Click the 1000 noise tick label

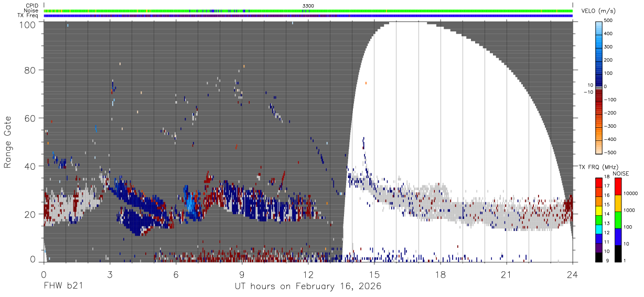click(x=630, y=210)
